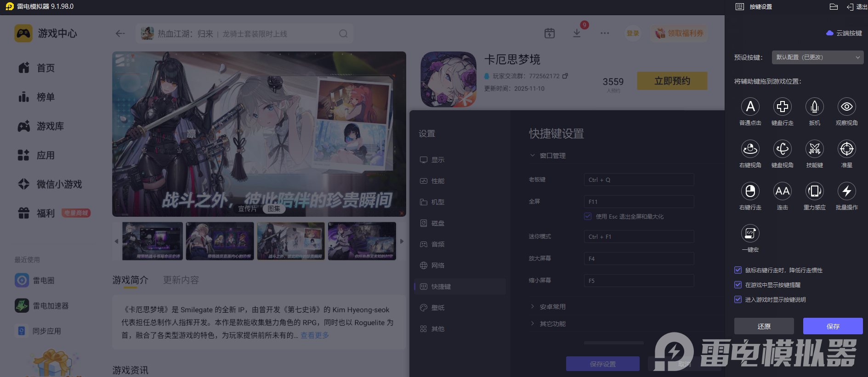Screen dimensions: 868x377
Task: Open 其他 settings category
Action: click(x=460, y=329)
